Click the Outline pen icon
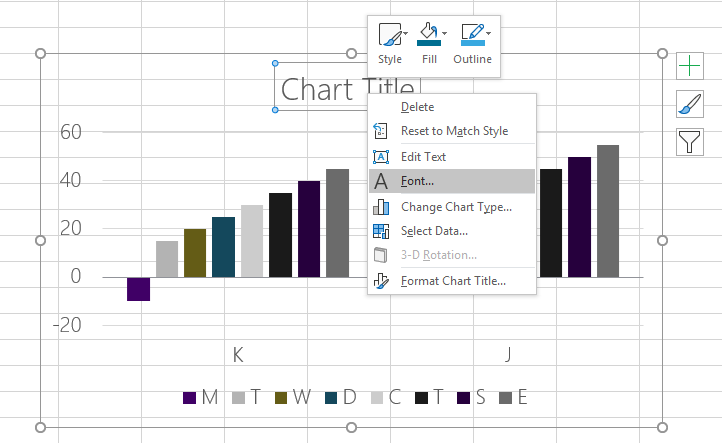 (x=472, y=35)
